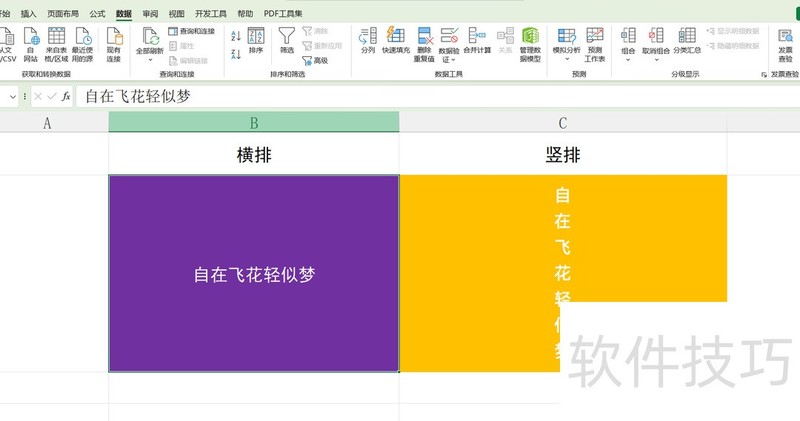Open Outline (分级显示) dialog launcher
800x421 pixels.
764,75
